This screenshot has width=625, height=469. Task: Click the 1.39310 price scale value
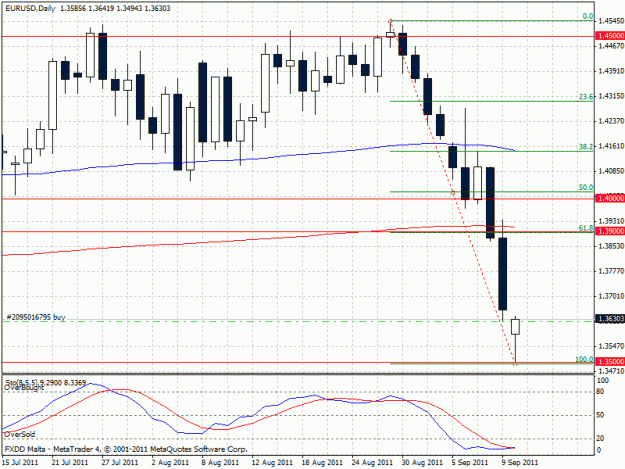click(x=611, y=221)
